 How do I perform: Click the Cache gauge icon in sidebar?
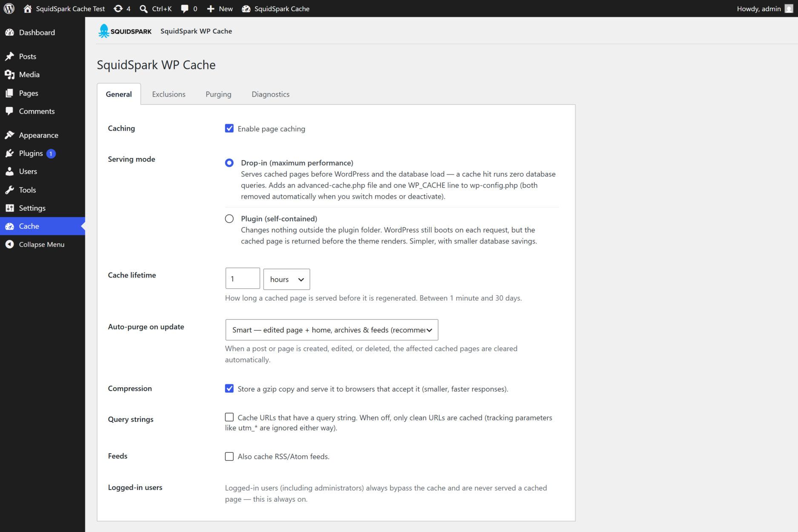[10, 226]
